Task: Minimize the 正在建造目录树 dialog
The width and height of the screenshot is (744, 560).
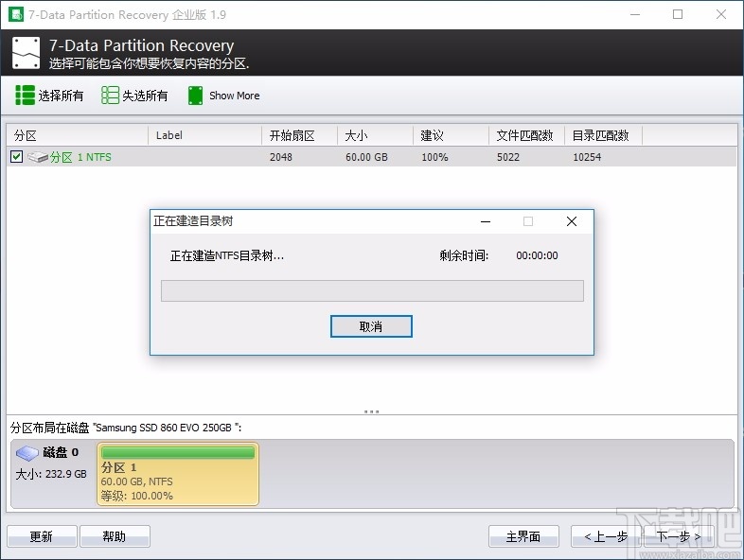Action: (x=486, y=221)
